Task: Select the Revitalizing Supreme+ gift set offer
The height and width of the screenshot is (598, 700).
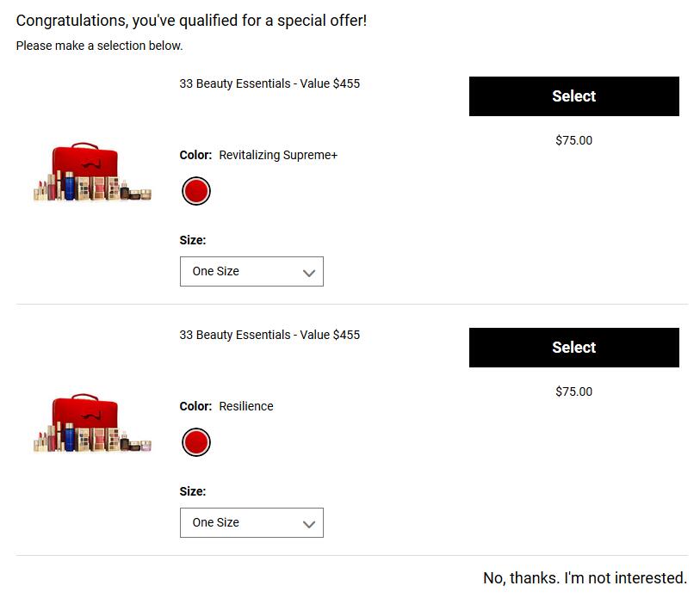Action: click(x=573, y=96)
